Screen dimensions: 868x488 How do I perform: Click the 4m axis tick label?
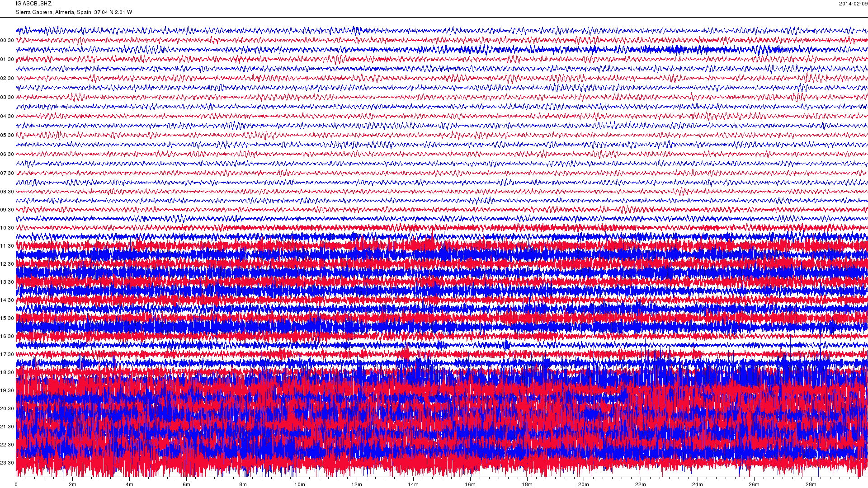pyautogui.click(x=129, y=484)
